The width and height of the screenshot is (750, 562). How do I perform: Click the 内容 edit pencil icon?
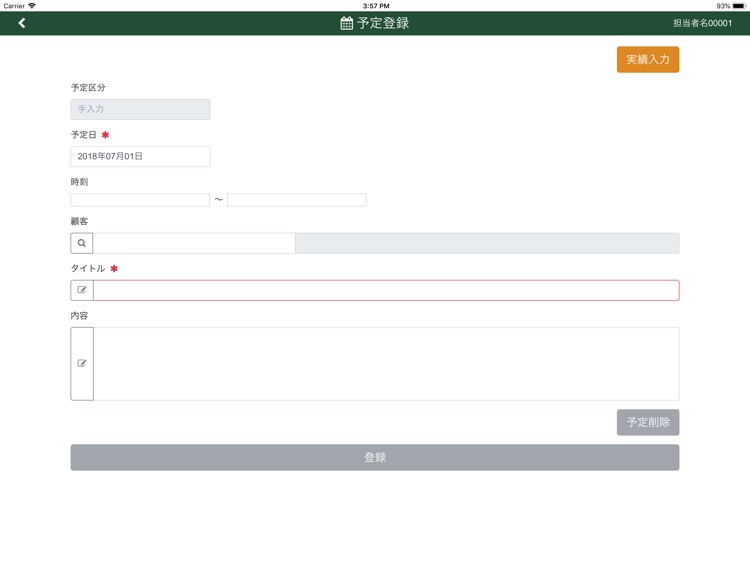[x=82, y=364]
